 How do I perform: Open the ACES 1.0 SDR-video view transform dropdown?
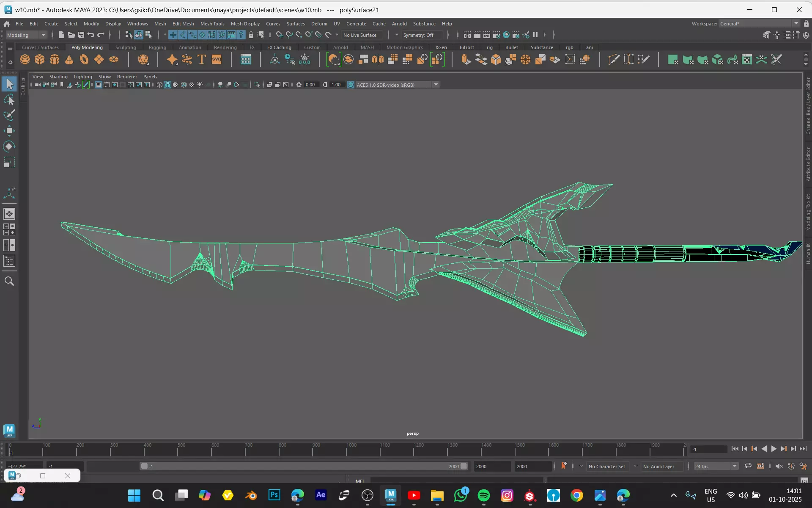[x=398, y=85]
